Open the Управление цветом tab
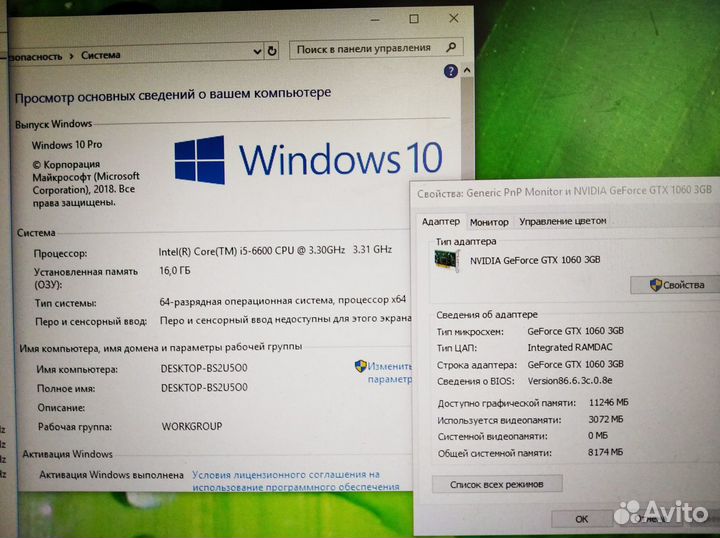The width and height of the screenshot is (720, 538). tap(562, 221)
